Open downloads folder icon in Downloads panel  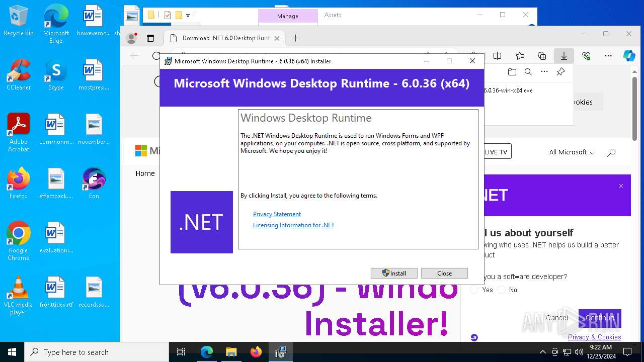pos(512,72)
